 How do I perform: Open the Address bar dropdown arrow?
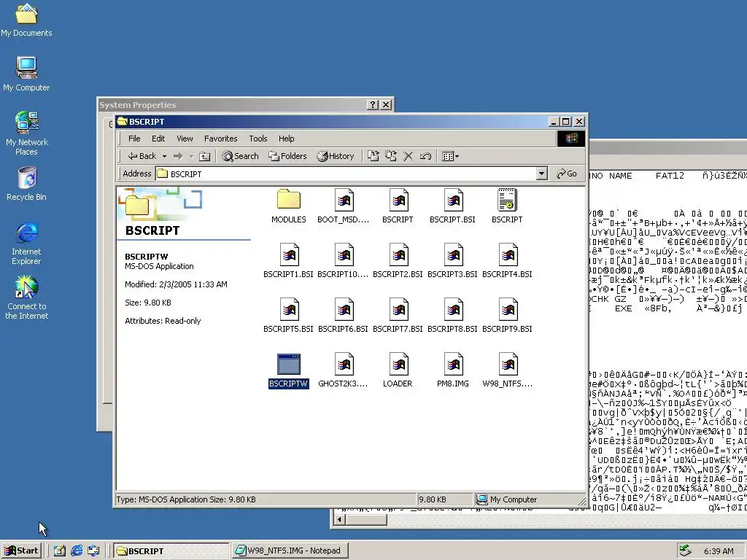542,174
